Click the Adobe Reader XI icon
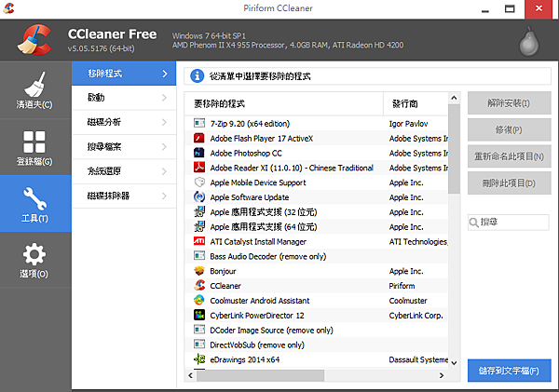The image size is (559, 392). coord(199,168)
